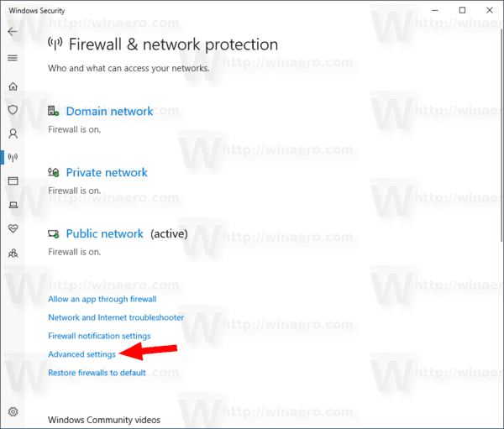Open Account protection person icon
The height and width of the screenshot is (429, 504).
click(13, 133)
